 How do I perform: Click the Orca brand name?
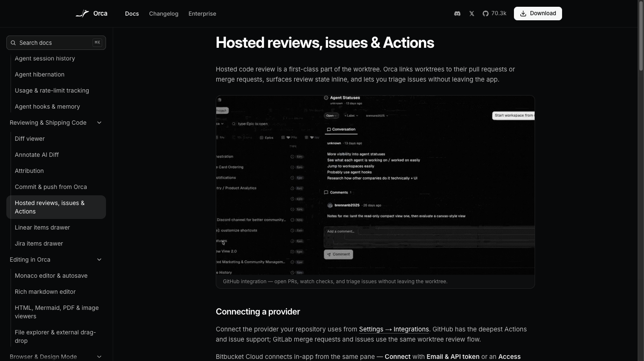pos(101,14)
